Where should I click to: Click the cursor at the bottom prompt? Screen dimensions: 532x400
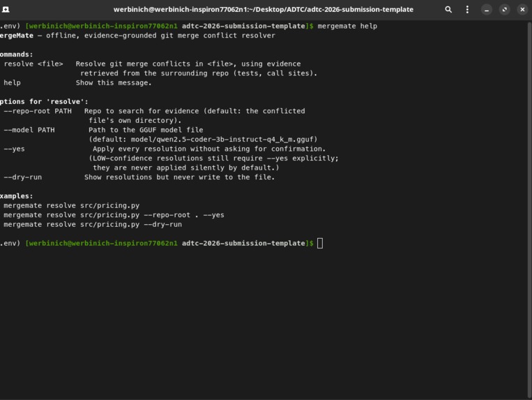point(320,244)
